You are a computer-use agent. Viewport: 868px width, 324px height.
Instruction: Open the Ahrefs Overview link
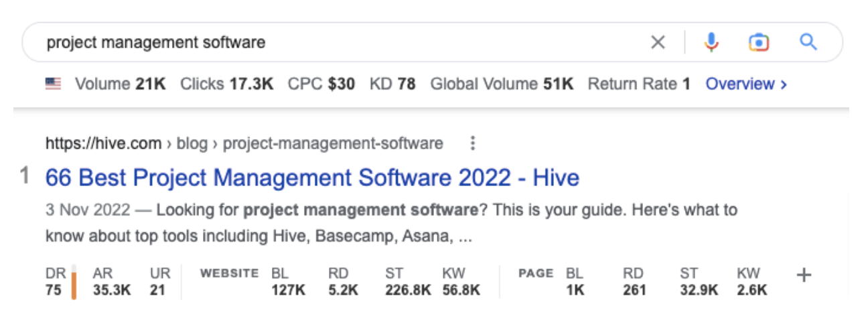coord(746,84)
